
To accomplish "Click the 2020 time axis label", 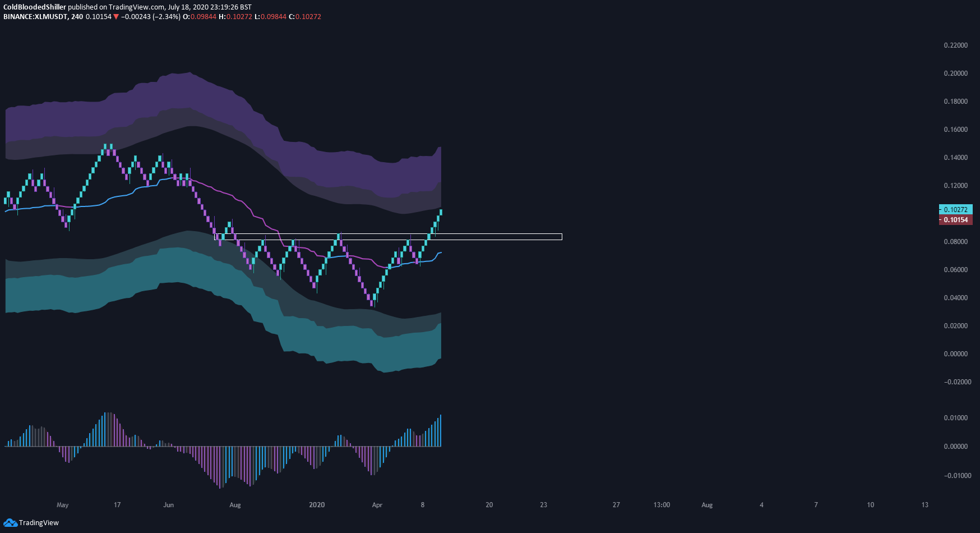I will tap(317, 505).
